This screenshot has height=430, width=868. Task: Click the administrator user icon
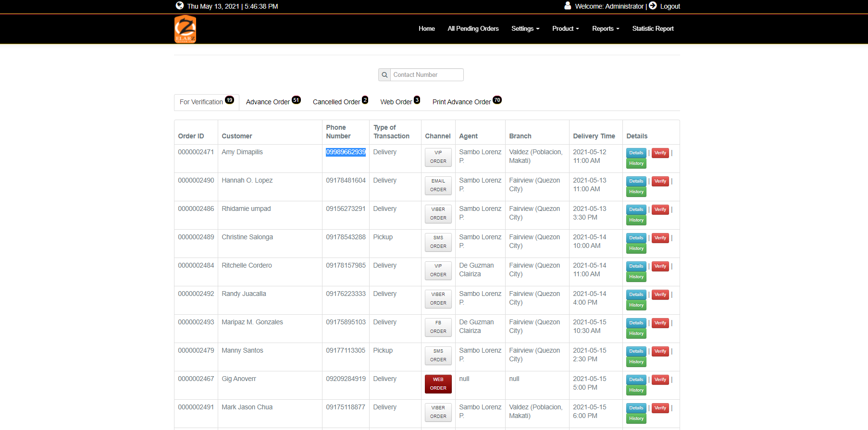click(x=568, y=6)
